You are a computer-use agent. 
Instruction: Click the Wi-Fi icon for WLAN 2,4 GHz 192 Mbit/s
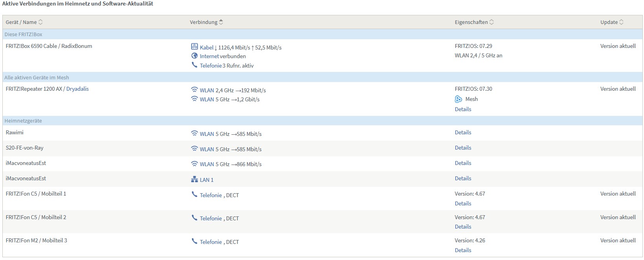point(194,90)
